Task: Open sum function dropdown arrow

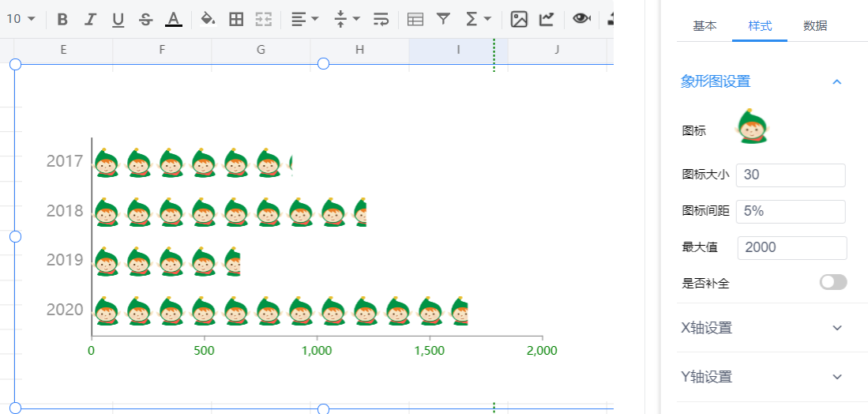Action: click(487, 20)
